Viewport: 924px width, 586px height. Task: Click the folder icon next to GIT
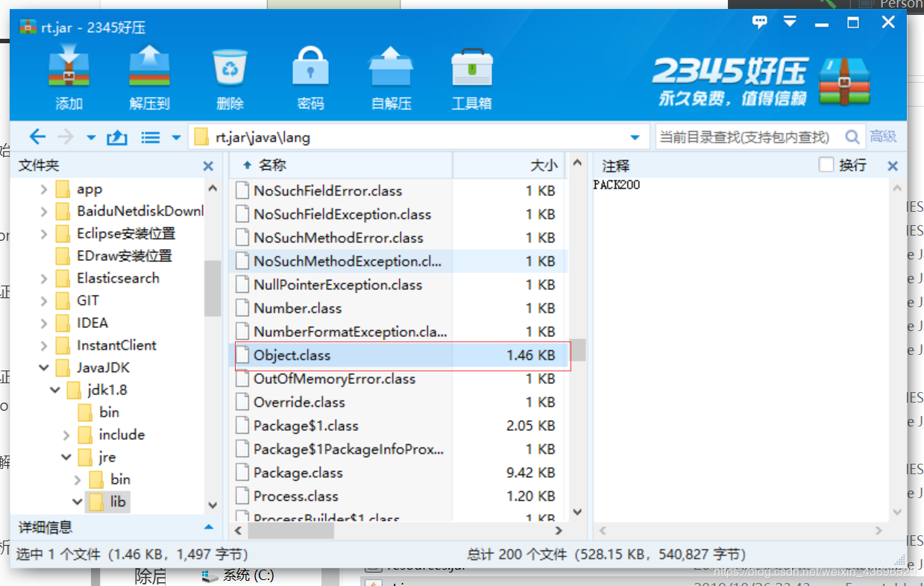point(63,300)
